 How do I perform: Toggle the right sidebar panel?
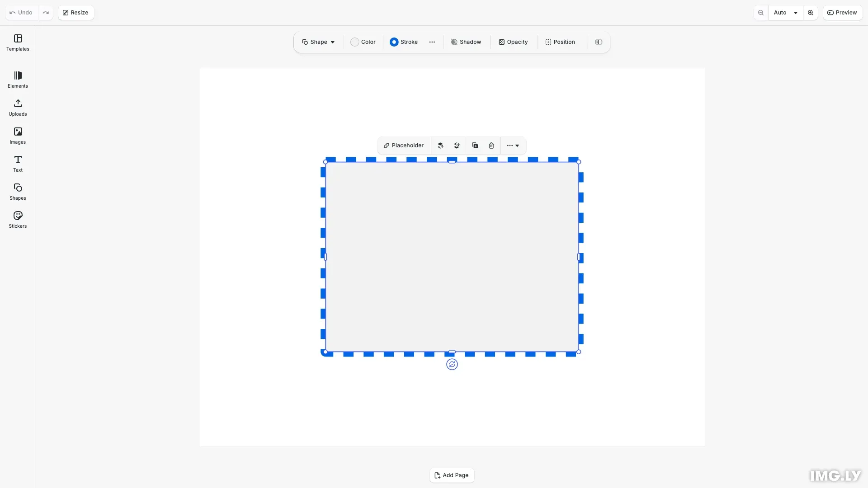(x=599, y=42)
